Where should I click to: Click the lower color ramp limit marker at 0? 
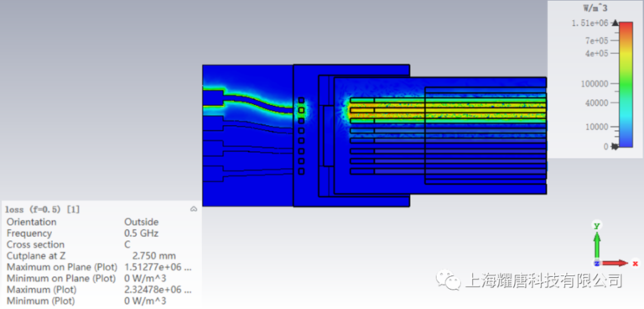(x=615, y=145)
